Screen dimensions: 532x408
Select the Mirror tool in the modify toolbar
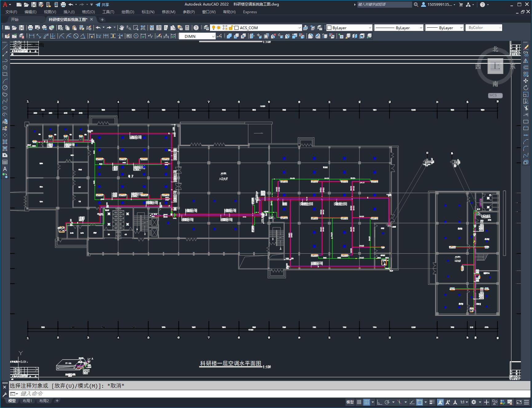[526, 61]
